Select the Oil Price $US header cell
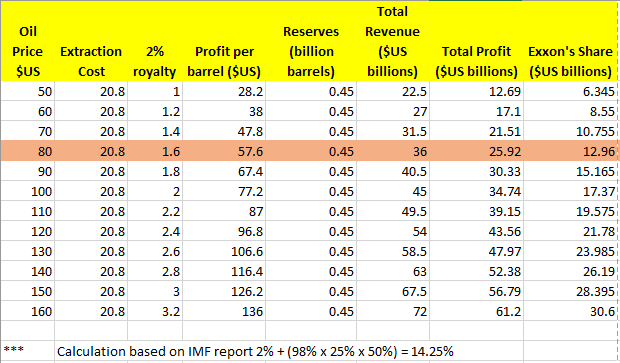620x363 pixels. pos(27,41)
